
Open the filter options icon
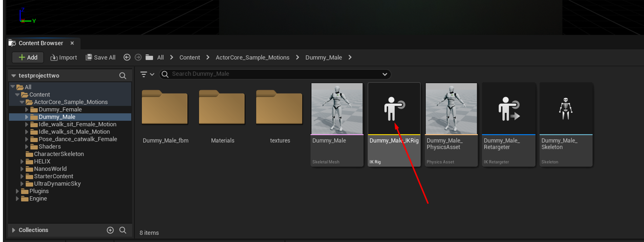point(147,74)
